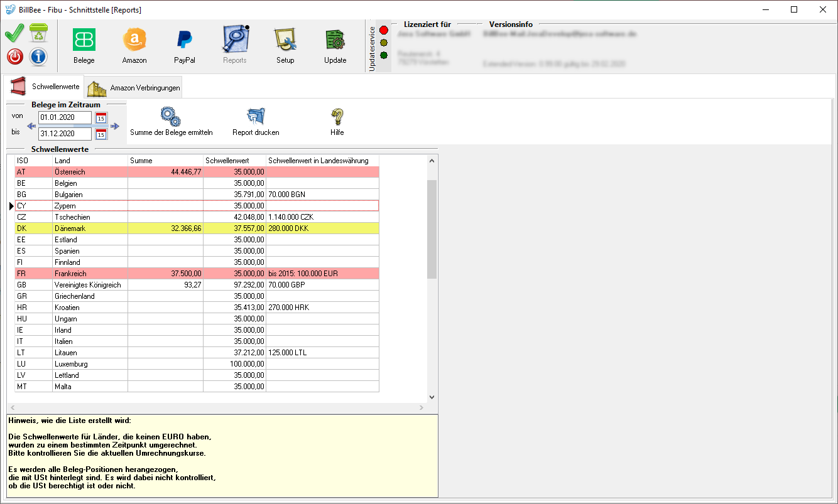Shift date range back with left arrow

(31, 126)
